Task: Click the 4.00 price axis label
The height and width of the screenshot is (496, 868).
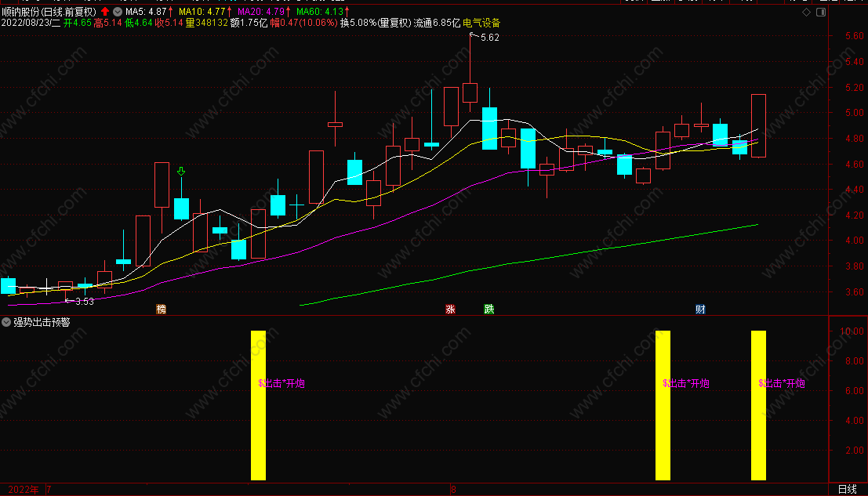Action: pyautogui.click(x=855, y=240)
